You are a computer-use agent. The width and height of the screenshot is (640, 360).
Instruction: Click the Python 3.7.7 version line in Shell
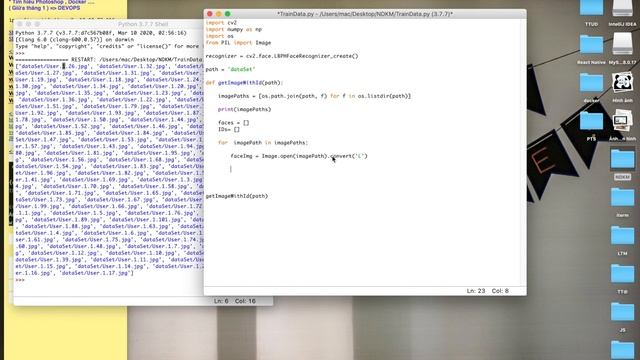click(x=101, y=33)
